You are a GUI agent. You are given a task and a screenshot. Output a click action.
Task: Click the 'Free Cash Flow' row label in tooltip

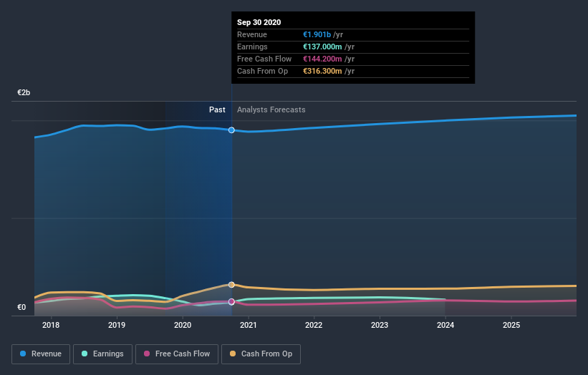coord(264,59)
